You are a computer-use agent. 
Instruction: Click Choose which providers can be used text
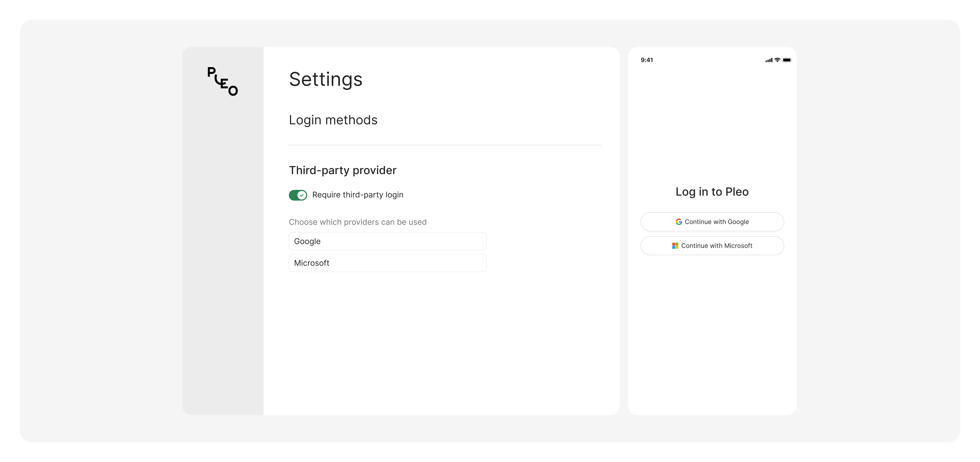(x=357, y=222)
